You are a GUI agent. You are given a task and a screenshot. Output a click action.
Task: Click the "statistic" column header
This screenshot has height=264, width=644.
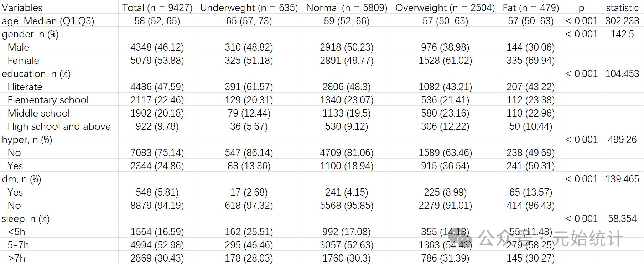point(622,7)
